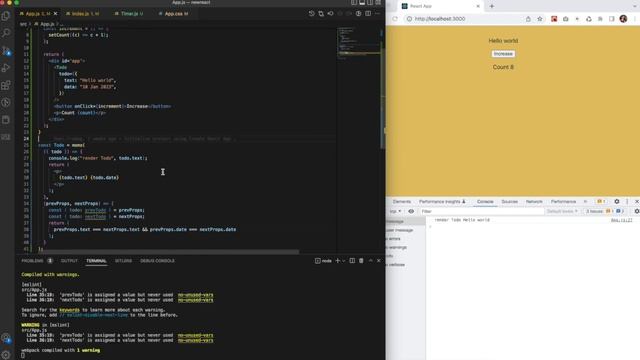Click the open changes icon in the editor toolbar

point(321,13)
